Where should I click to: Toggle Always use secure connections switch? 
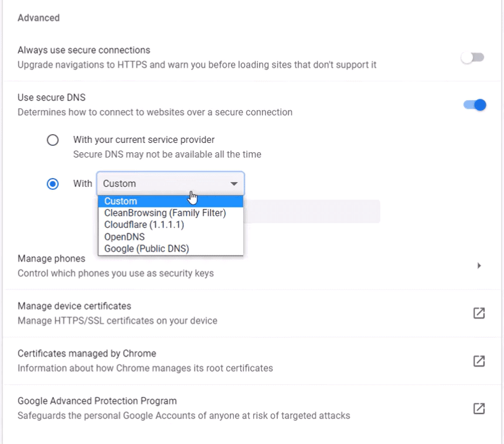click(x=472, y=57)
